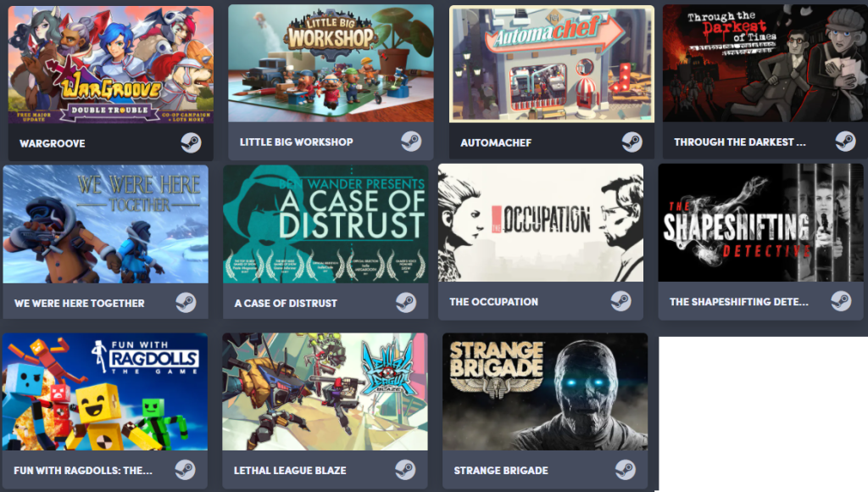Click the Steam icon on The Occupation card
Image resolution: width=868 pixels, height=492 pixels.
pyautogui.click(x=621, y=301)
